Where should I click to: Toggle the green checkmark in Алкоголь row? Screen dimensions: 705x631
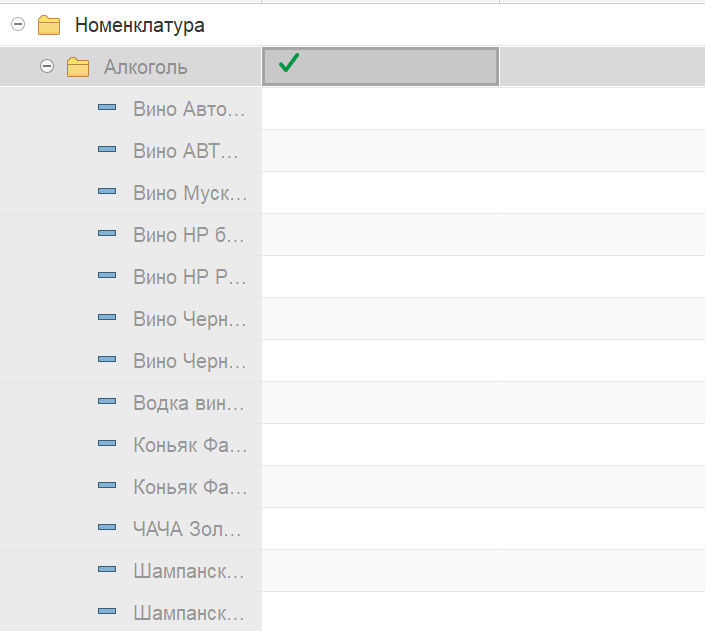coord(289,63)
